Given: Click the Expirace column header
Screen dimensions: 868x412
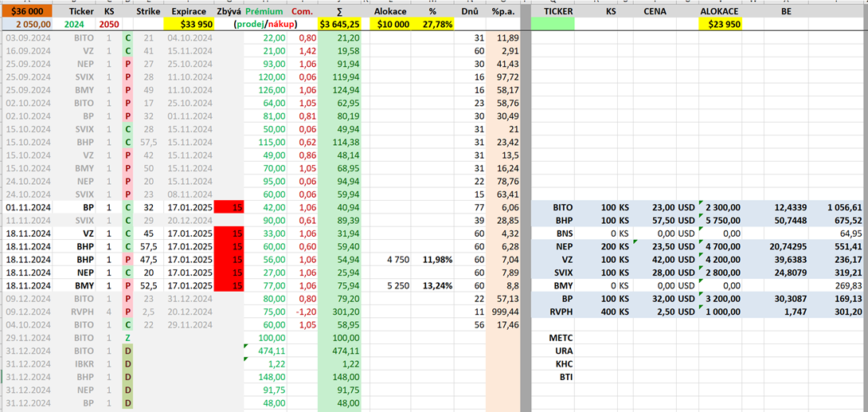Looking at the screenshot, I should click(x=189, y=12).
